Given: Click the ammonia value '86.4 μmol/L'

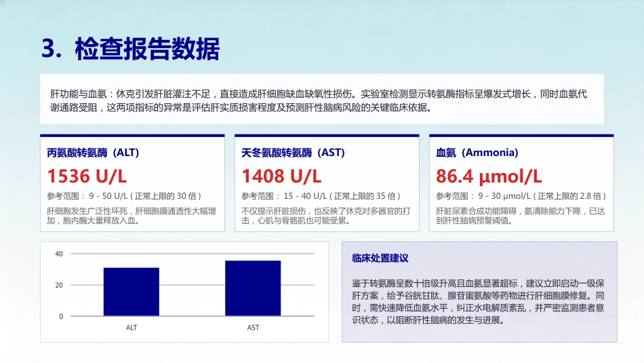Looking at the screenshot, I should (489, 176).
